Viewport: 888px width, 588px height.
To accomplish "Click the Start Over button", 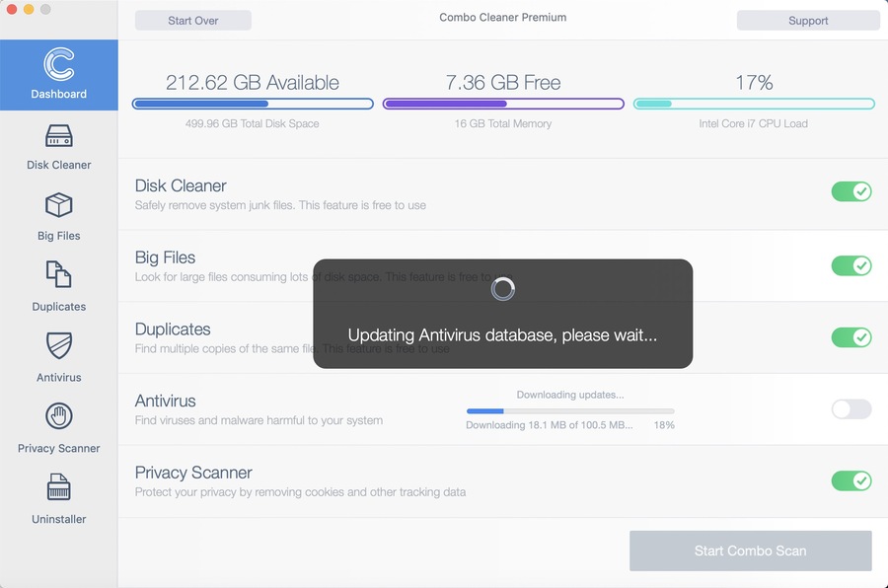I will coord(193,21).
